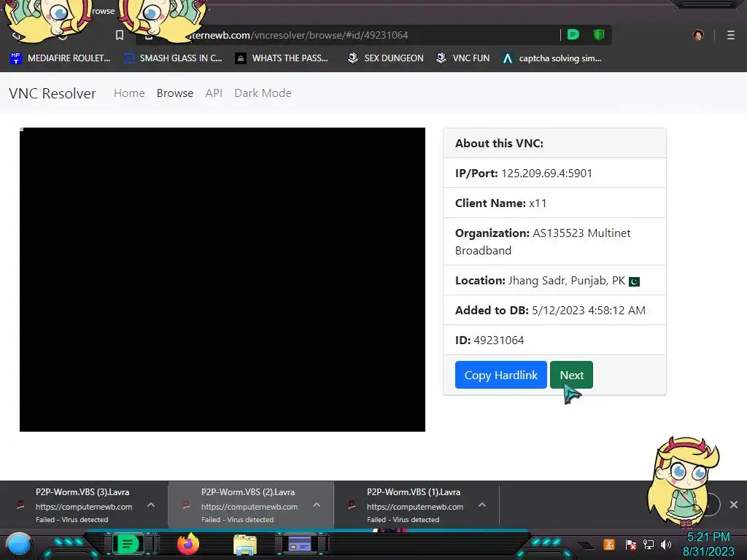Click the bookmark page icon
Viewport: 747px width, 560px height.
point(120,35)
